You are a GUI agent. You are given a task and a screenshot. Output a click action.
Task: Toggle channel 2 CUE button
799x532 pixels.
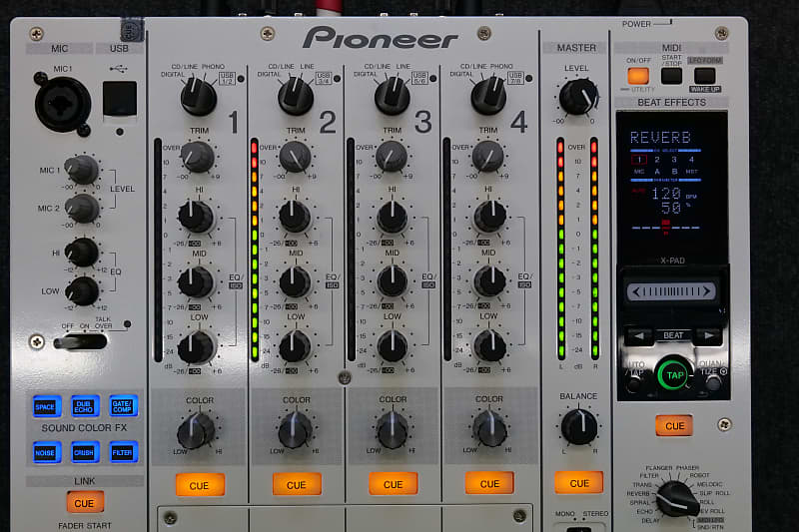(x=297, y=484)
